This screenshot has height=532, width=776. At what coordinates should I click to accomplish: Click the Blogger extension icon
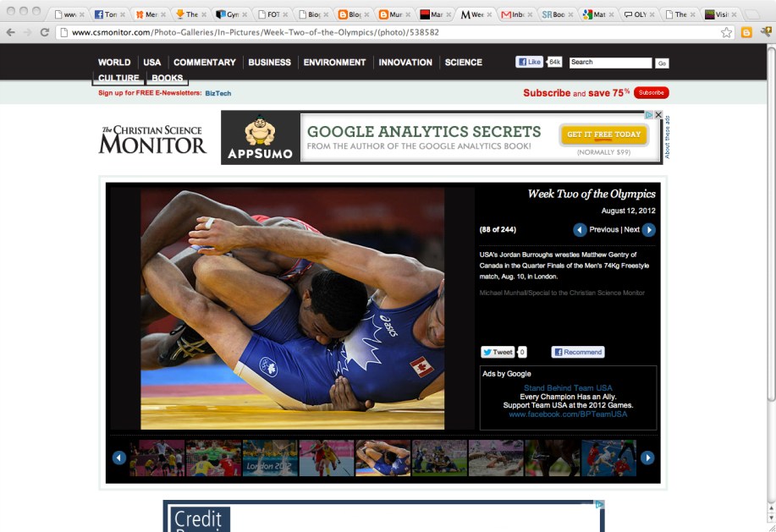click(746, 32)
